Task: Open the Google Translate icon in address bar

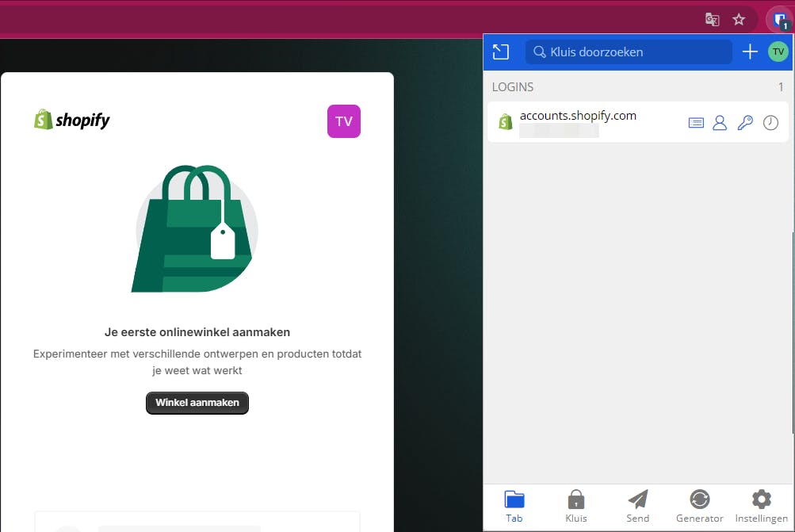Action: click(713, 20)
